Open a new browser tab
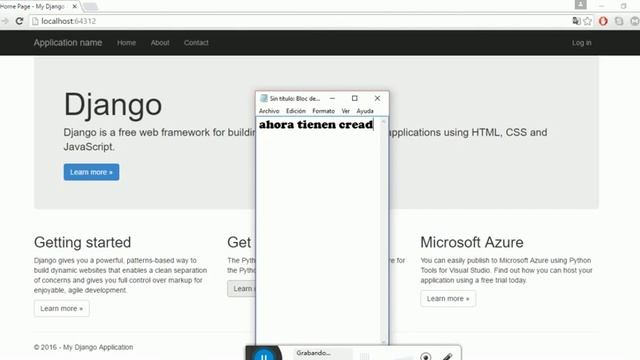This screenshot has width=640, height=360. pyautogui.click(x=91, y=7)
